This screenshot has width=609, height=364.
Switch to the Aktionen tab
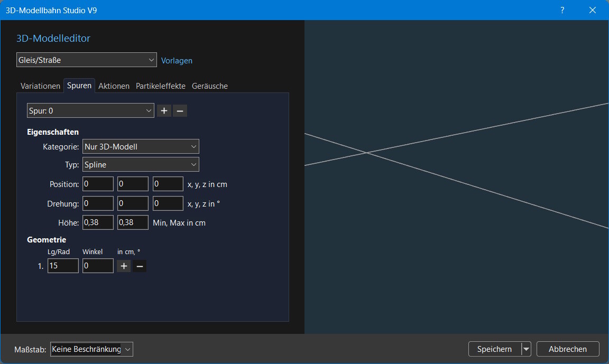point(114,86)
